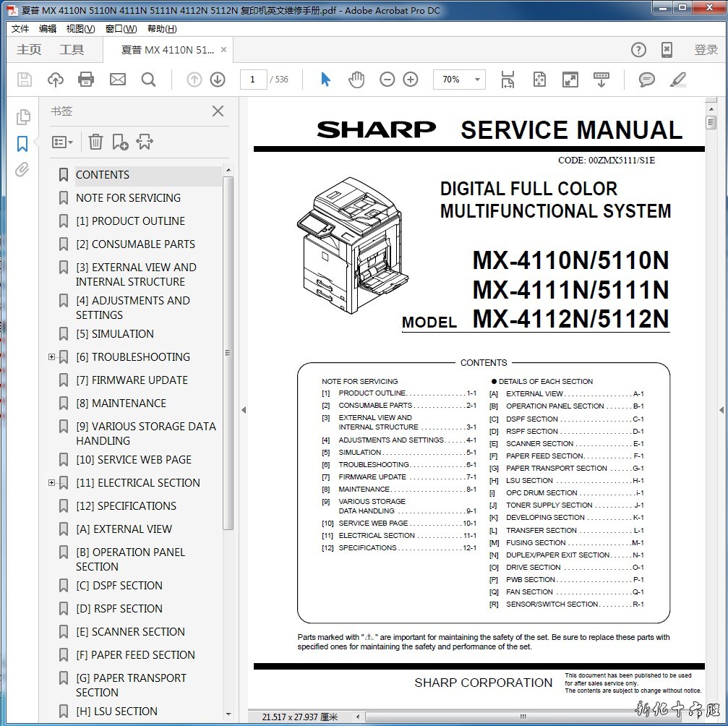
Task: Open the Attachments paperclip panel
Action: (x=22, y=170)
